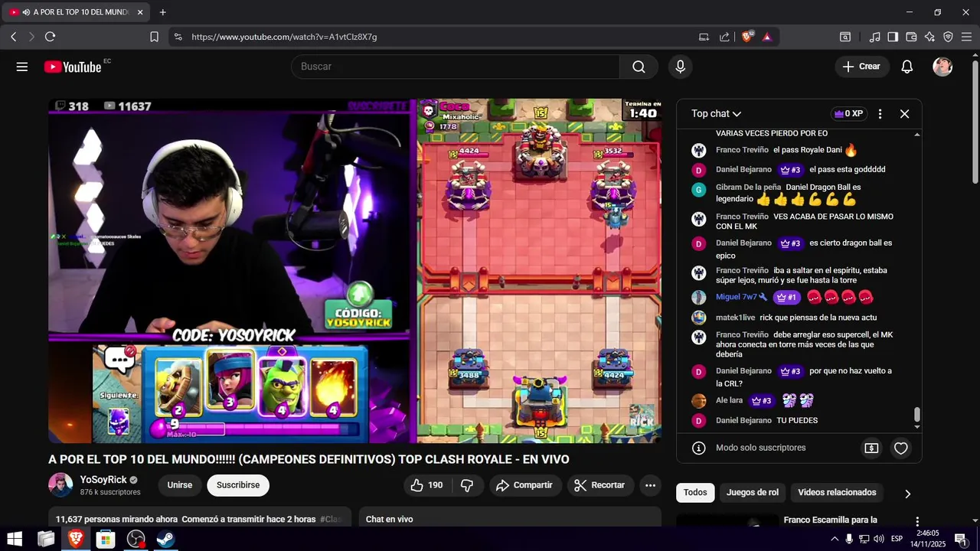Share this page from address bar
980x551 pixels.
click(x=724, y=36)
